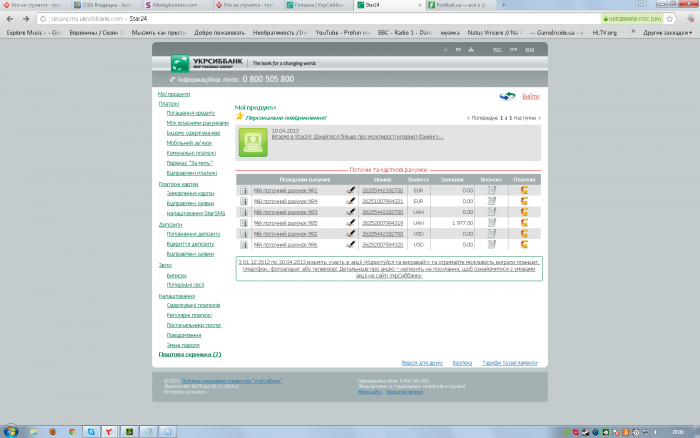Open Погашення кредиту in the sidebar
The width and height of the screenshot is (700, 438).
click(191, 113)
